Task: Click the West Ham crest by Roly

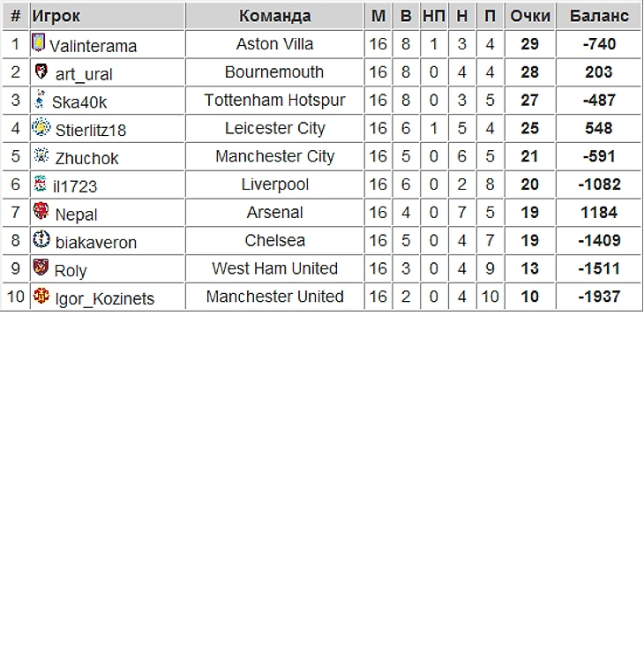Action: pyautogui.click(x=41, y=267)
